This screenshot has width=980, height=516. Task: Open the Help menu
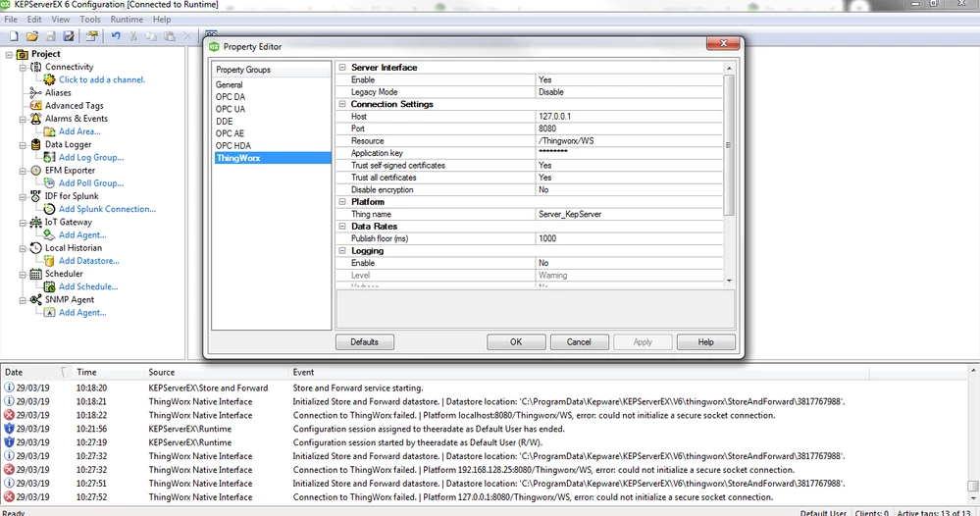click(x=161, y=20)
